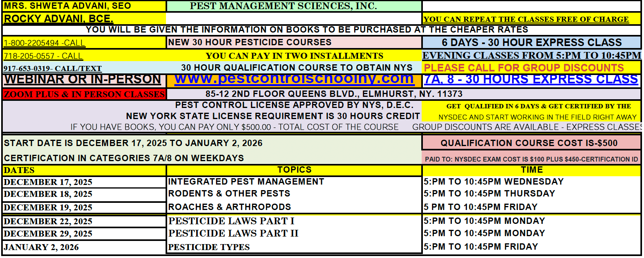This screenshot has height=258, width=644.
Task: Select the December 18, 2025 date cell
Action: point(84,194)
